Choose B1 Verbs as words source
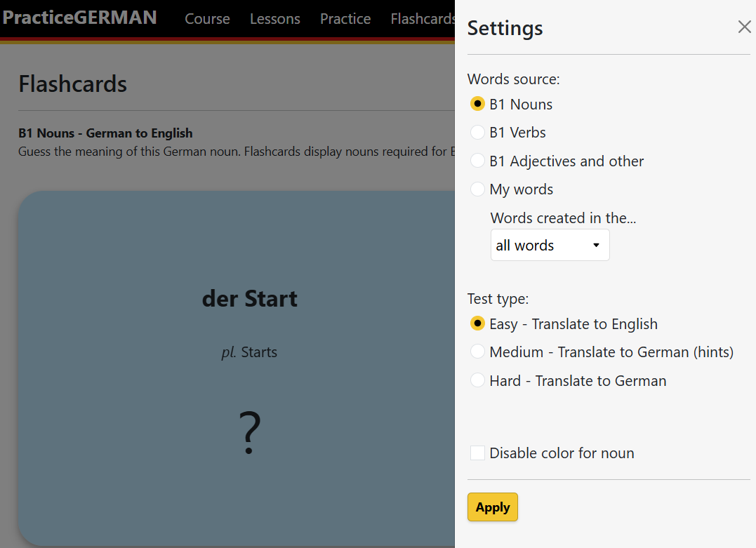 (x=477, y=133)
